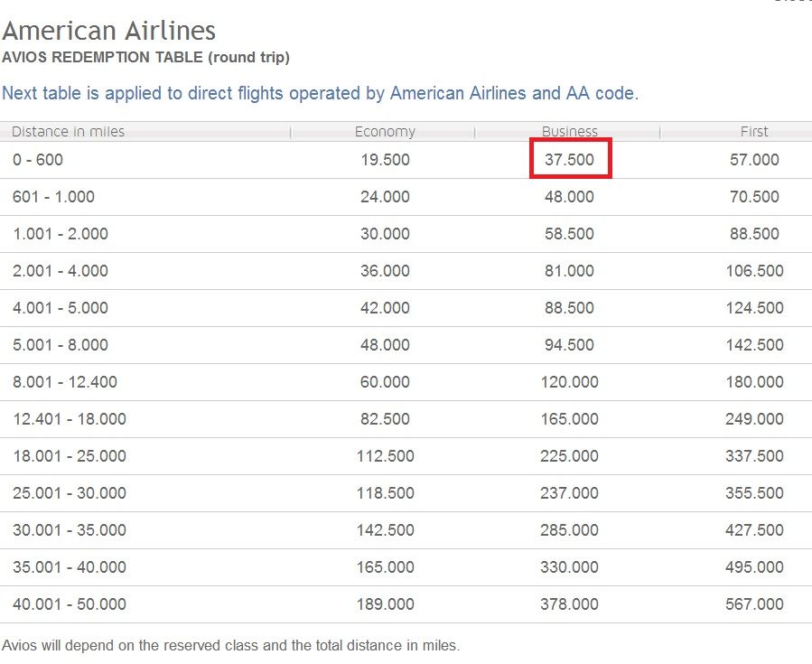Select the 2.001 - 4.000 distance range
This screenshot has width=812, height=664.
(61, 271)
